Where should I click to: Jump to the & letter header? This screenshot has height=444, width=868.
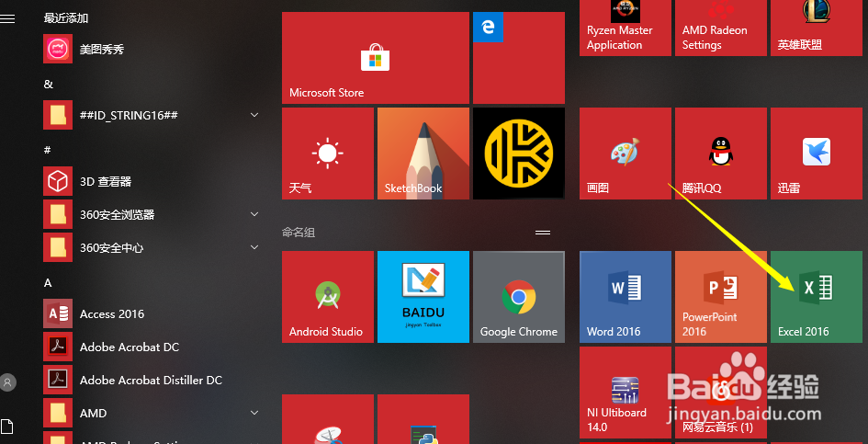coord(49,85)
